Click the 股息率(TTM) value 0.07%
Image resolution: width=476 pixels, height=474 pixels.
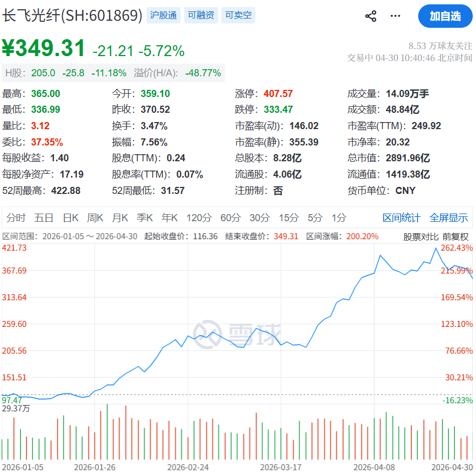click(x=190, y=174)
